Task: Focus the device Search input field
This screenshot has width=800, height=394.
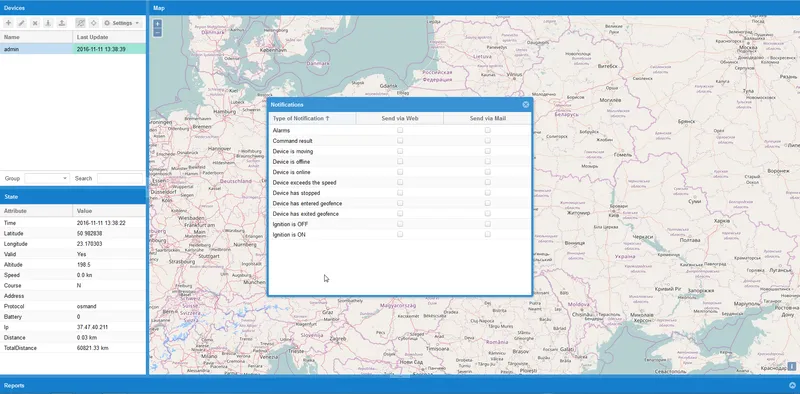Action: point(120,179)
